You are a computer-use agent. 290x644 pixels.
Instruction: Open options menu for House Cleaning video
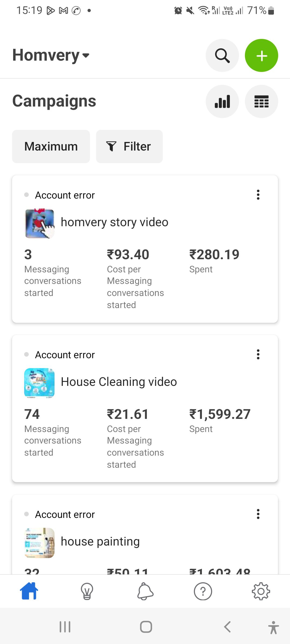point(258,354)
